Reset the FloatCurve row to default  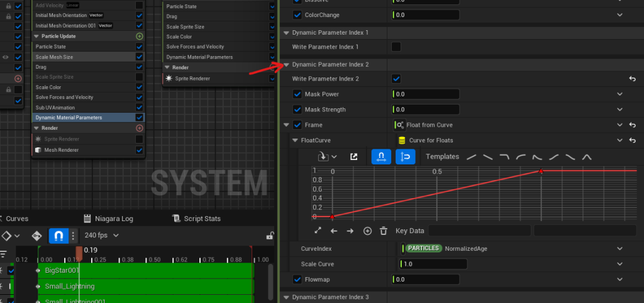point(633,140)
